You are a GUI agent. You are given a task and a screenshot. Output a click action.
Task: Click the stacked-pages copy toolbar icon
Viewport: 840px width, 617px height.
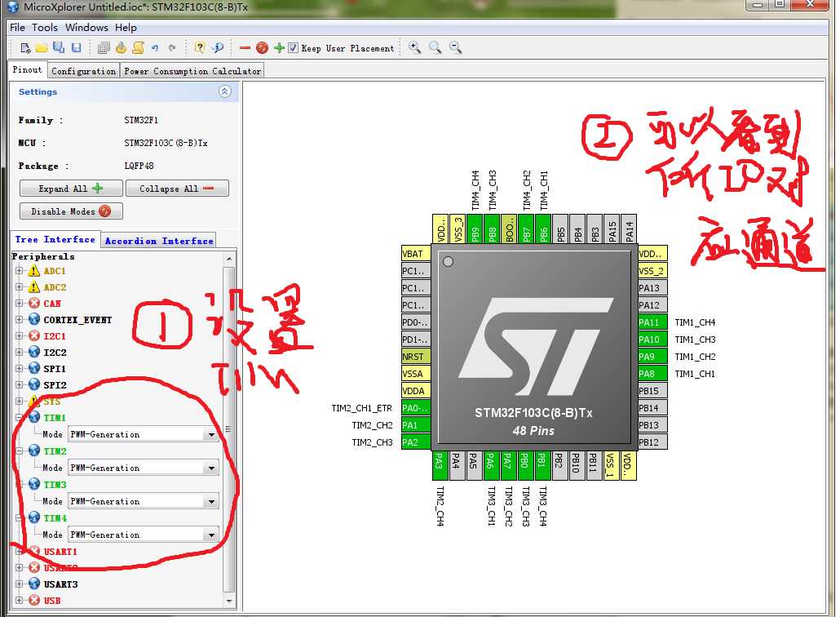point(104,47)
